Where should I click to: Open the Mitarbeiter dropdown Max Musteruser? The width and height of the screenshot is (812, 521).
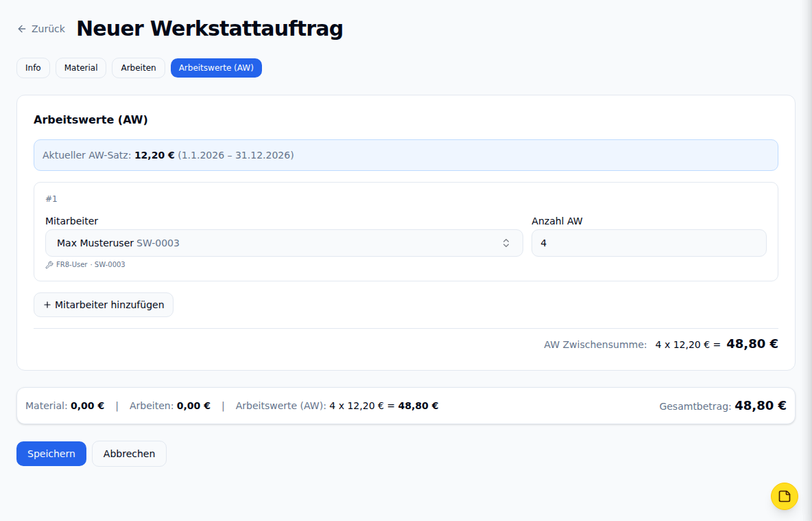click(x=284, y=243)
